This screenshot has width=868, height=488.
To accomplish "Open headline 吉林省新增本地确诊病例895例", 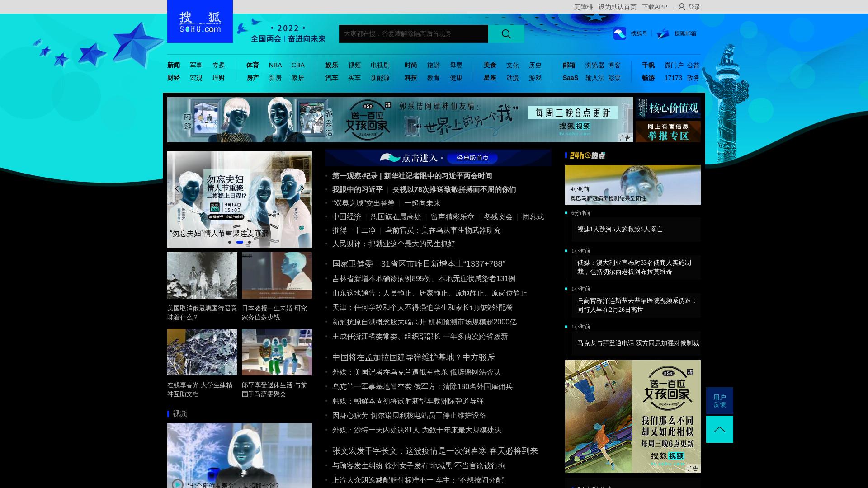I will click(x=424, y=278).
